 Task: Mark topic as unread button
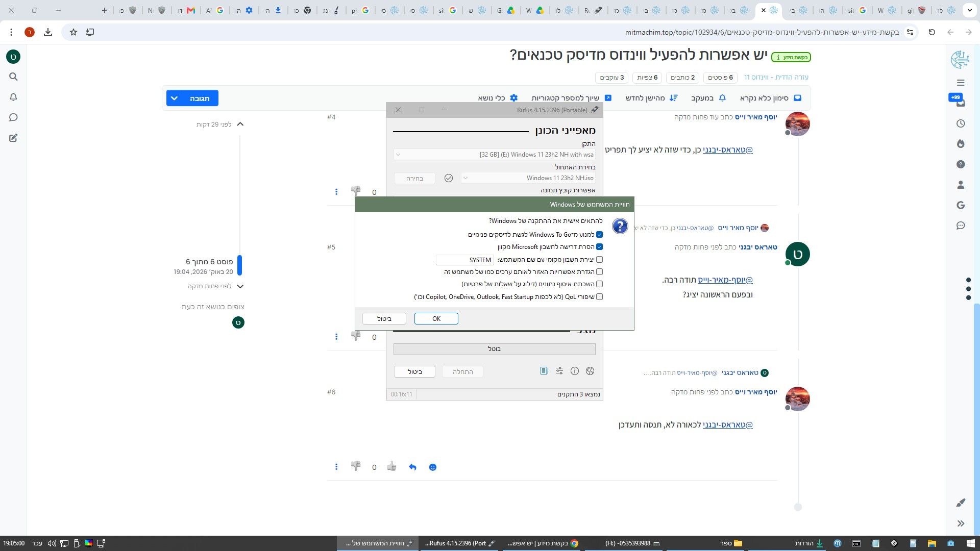click(x=771, y=98)
